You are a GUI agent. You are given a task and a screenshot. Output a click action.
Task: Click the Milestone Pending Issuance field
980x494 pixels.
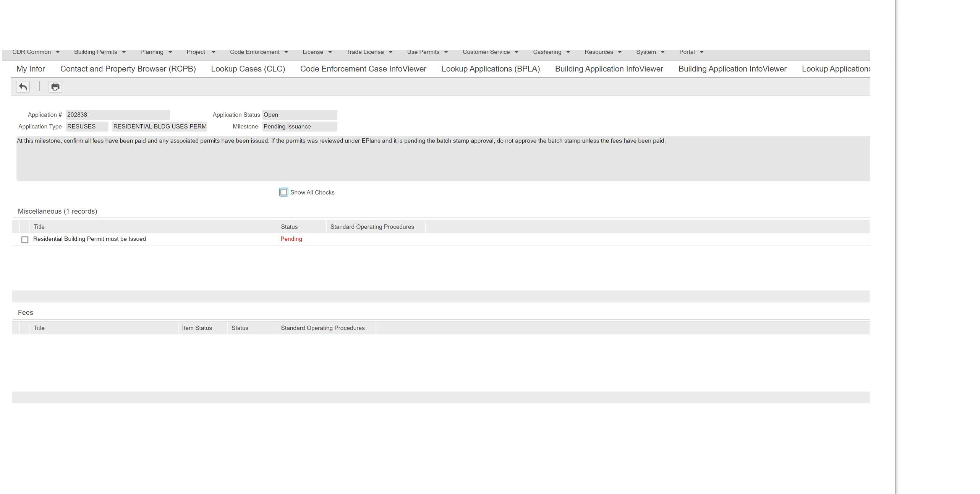point(299,127)
